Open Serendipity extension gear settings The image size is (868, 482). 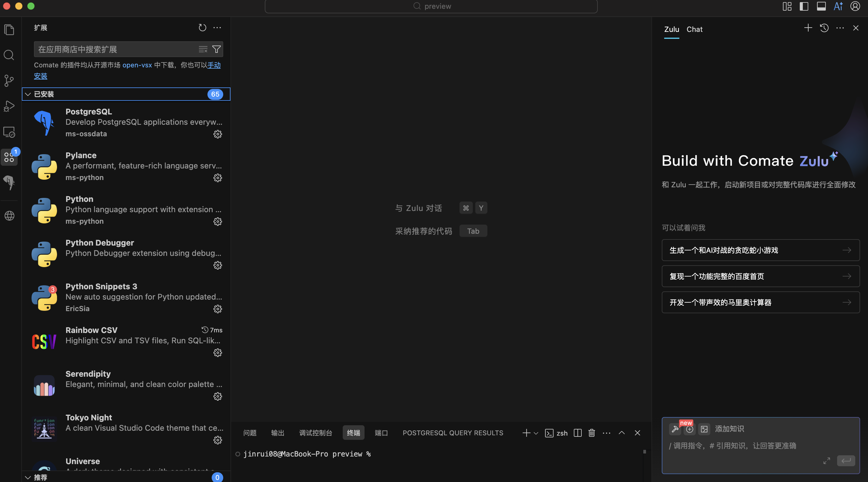218,396
